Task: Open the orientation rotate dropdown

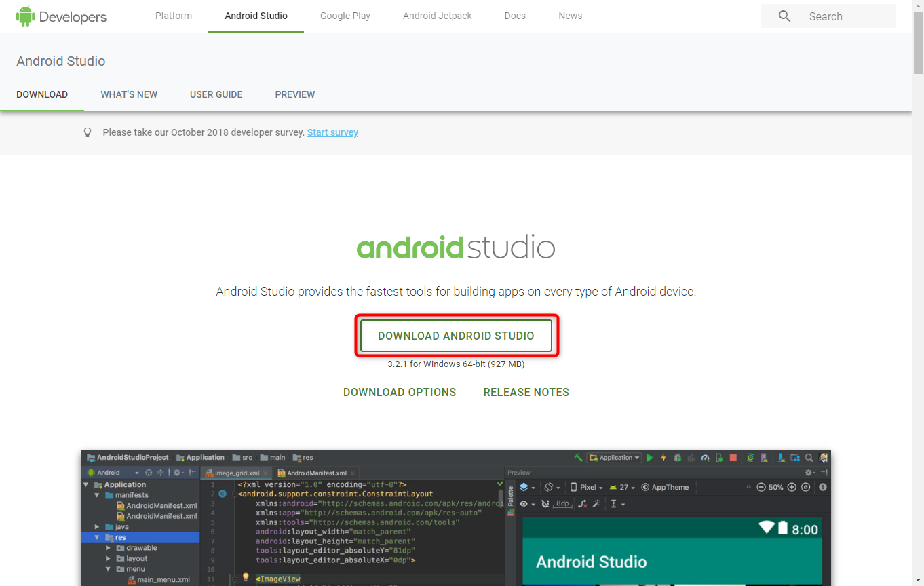Action: click(552, 487)
